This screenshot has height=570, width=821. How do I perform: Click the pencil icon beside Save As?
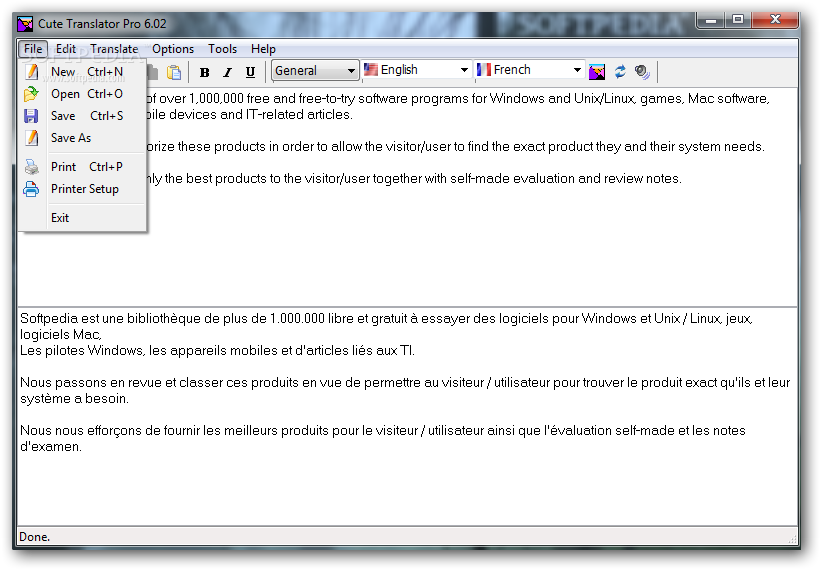(x=32, y=138)
